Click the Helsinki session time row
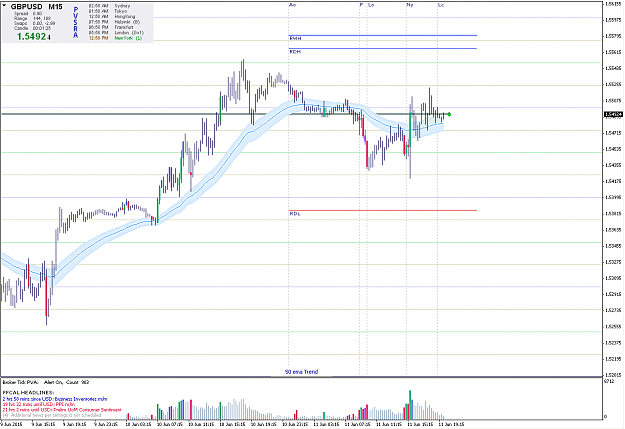This screenshot has height=429, width=625. tap(114, 22)
